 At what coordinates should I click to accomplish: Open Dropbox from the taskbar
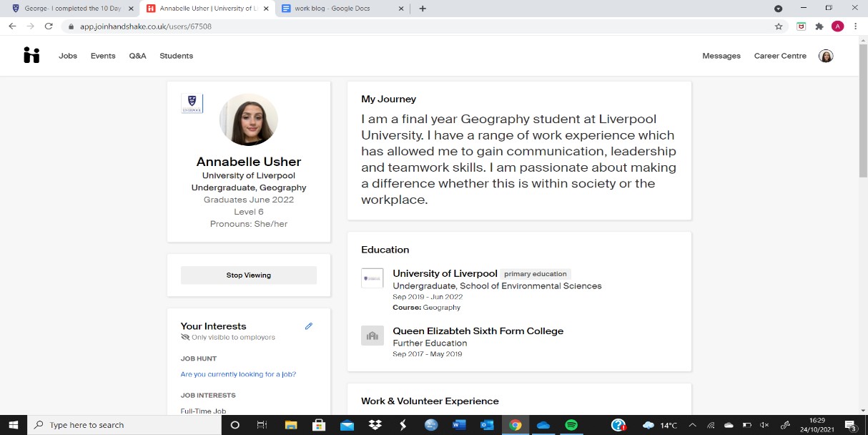pos(375,425)
